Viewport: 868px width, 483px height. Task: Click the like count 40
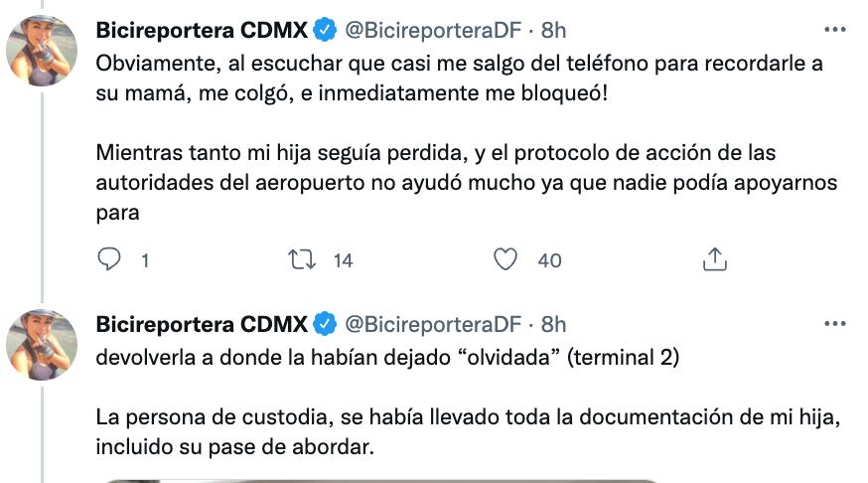click(549, 261)
